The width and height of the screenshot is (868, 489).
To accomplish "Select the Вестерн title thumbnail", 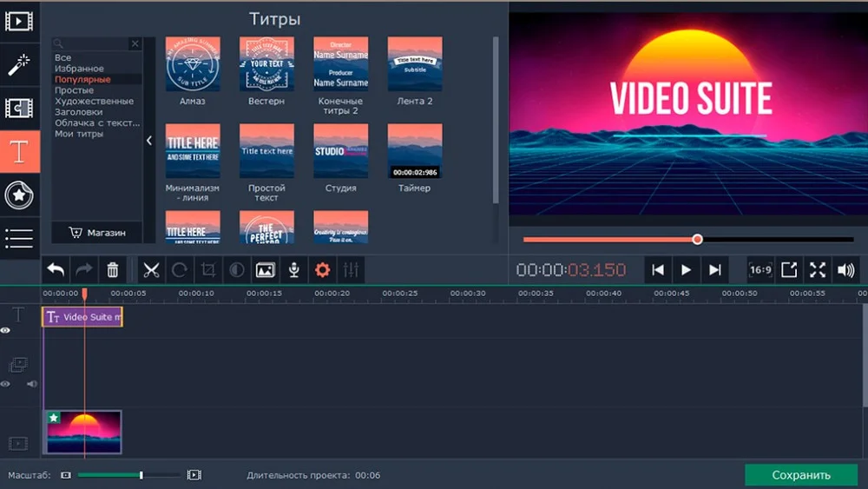I will (x=266, y=64).
